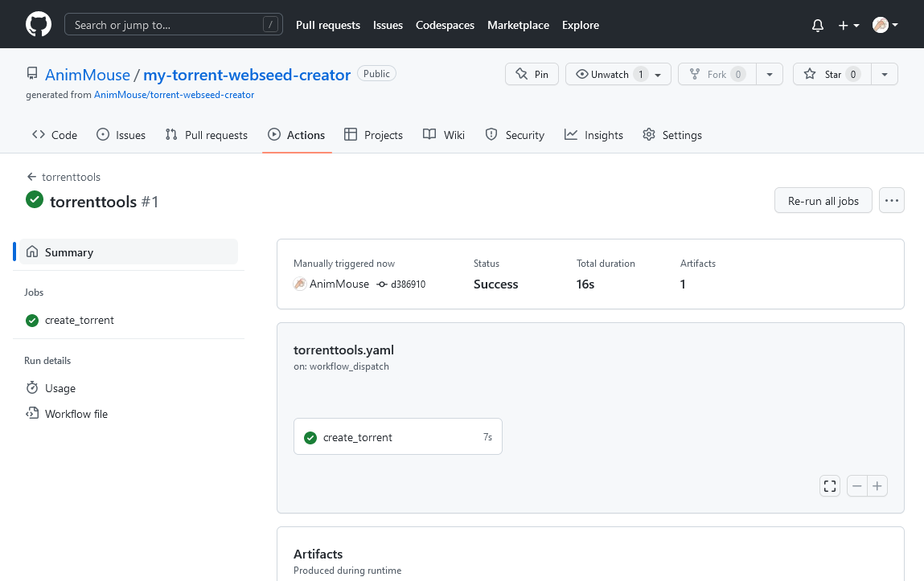The height and width of the screenshot is (581, 924).
Task: Switch to the Wiki tab
Action: (x=444, y=135)
